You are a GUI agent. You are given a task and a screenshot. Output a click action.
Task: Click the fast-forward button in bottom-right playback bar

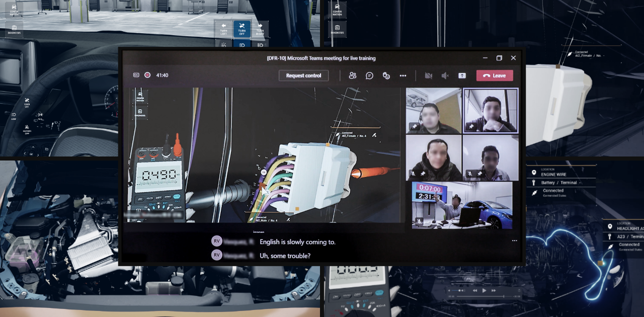click(x=494, y=290)
